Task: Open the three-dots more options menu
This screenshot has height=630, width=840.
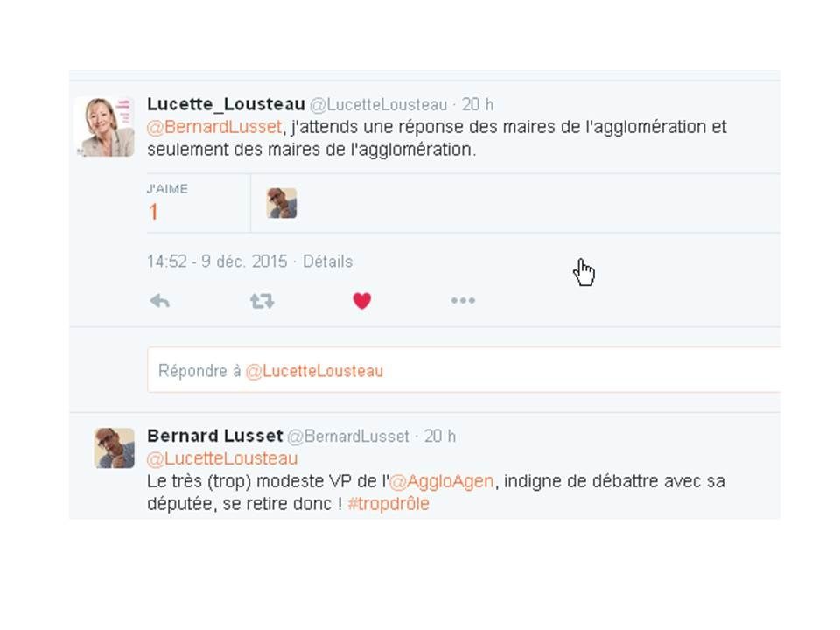Action: click(463, 300)
